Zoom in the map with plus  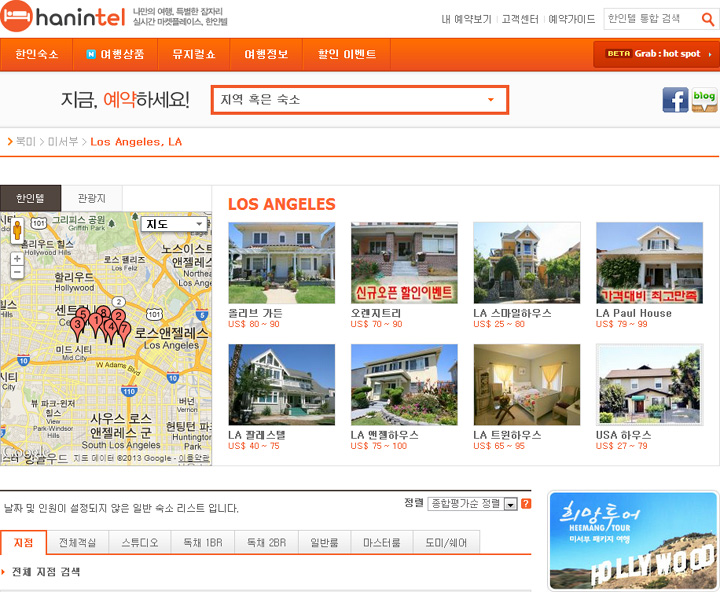[17, 259]
